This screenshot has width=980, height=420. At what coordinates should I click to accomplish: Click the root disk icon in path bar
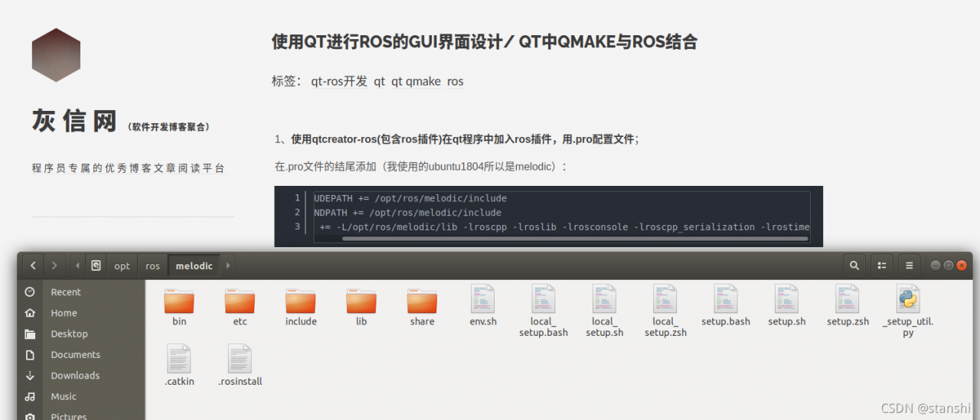coord(96,265)
